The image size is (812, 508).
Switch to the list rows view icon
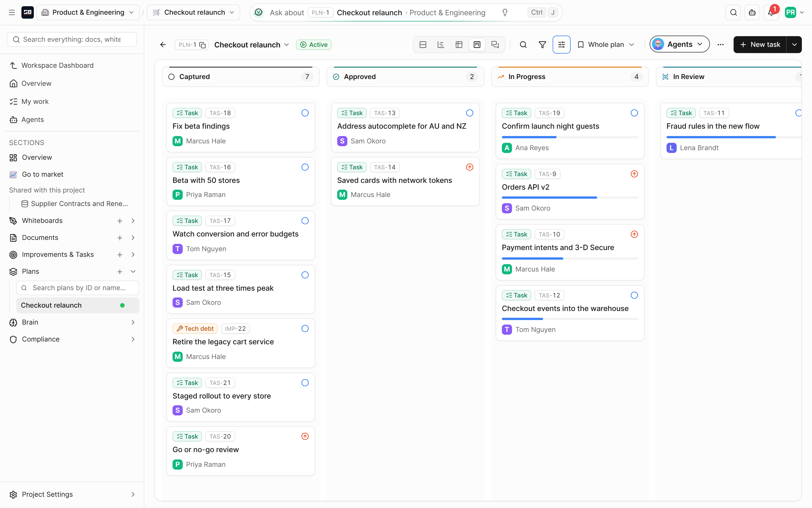tap(423, 45)
